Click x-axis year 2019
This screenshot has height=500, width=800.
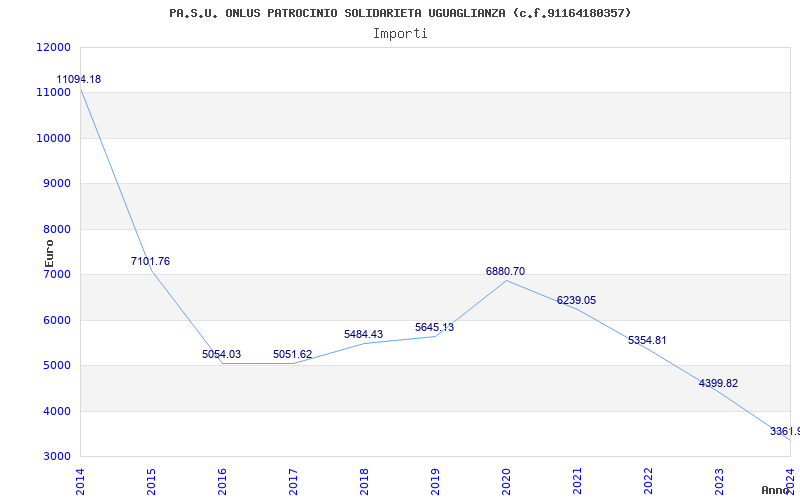click(435, 481)
